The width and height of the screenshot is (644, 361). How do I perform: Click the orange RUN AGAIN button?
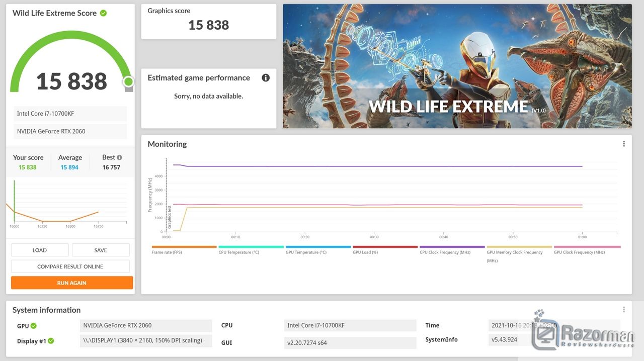pos(71,283)
